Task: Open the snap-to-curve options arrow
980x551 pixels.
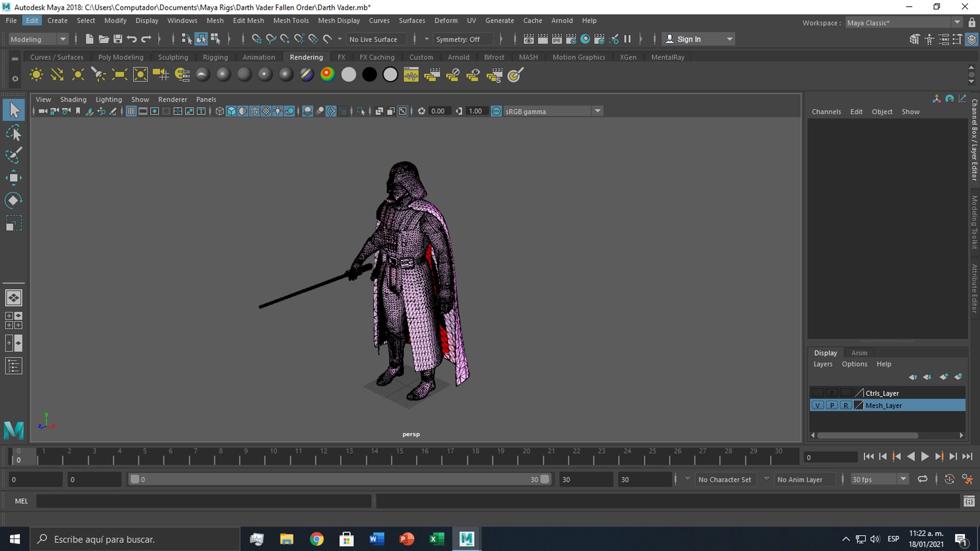Action: coord(340,39)
